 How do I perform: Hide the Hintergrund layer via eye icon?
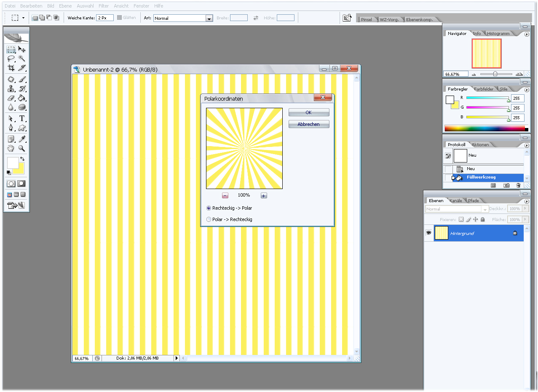429,233
